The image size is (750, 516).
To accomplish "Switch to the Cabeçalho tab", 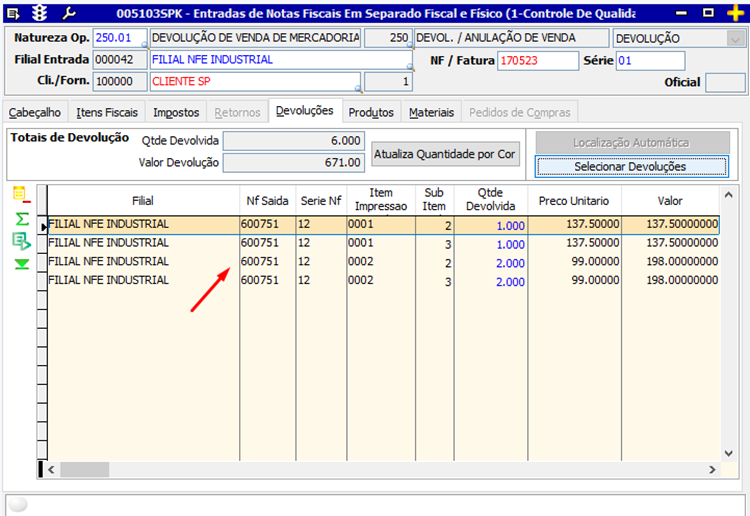I will tap(35, 113).
